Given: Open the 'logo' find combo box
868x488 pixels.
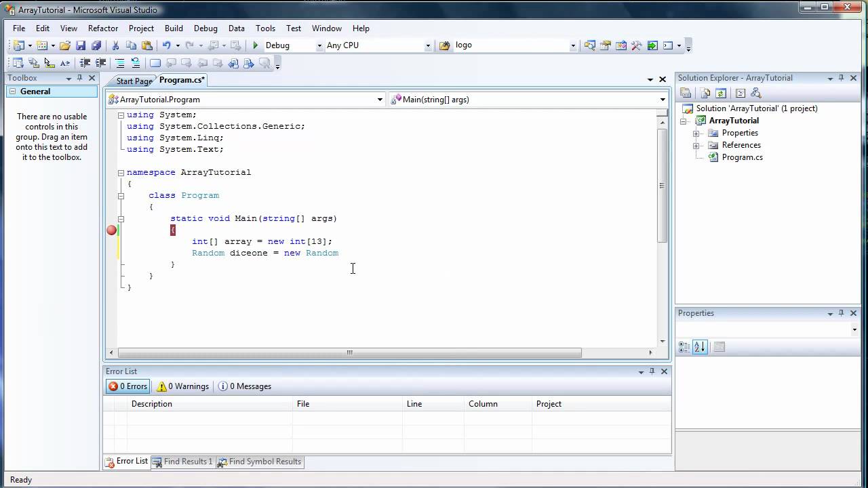Looking at the screenshot, I should point(573,45).
